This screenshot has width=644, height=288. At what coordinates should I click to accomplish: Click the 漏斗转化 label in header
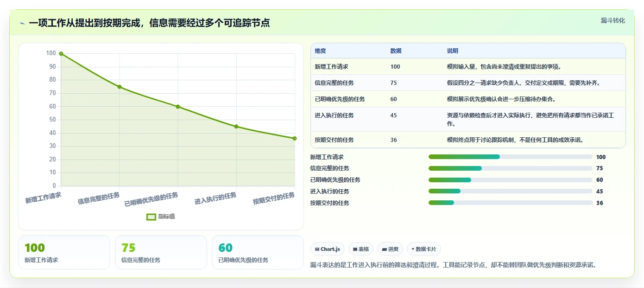[612, 20]
